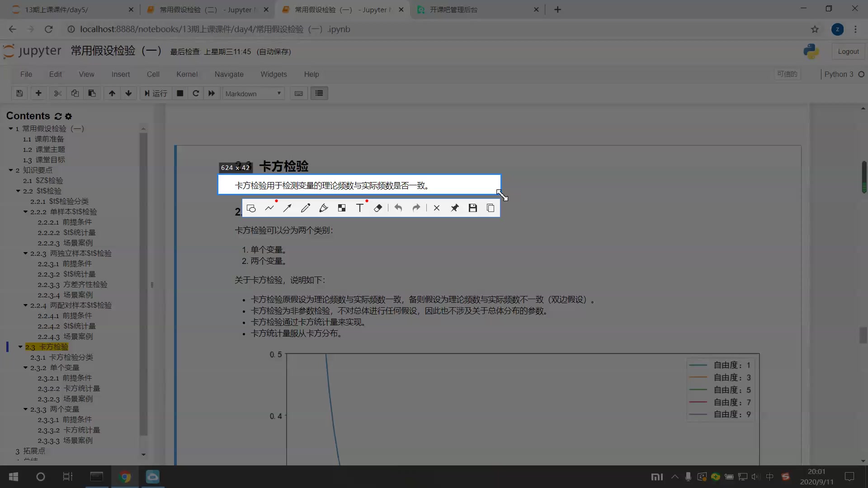Image resolution: width=868 pixels, height=488 pixels.
Task: Collapse section 2.2.2 单样本$t$检验
Action: [25, 212]
